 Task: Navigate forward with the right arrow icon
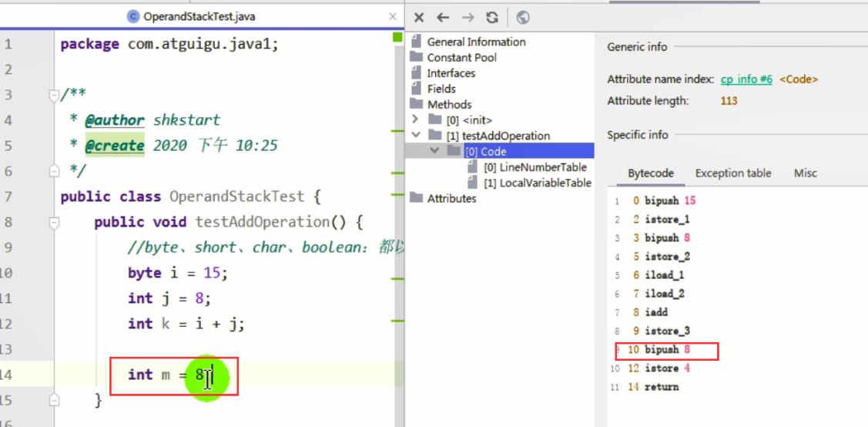tap(468, 18)
